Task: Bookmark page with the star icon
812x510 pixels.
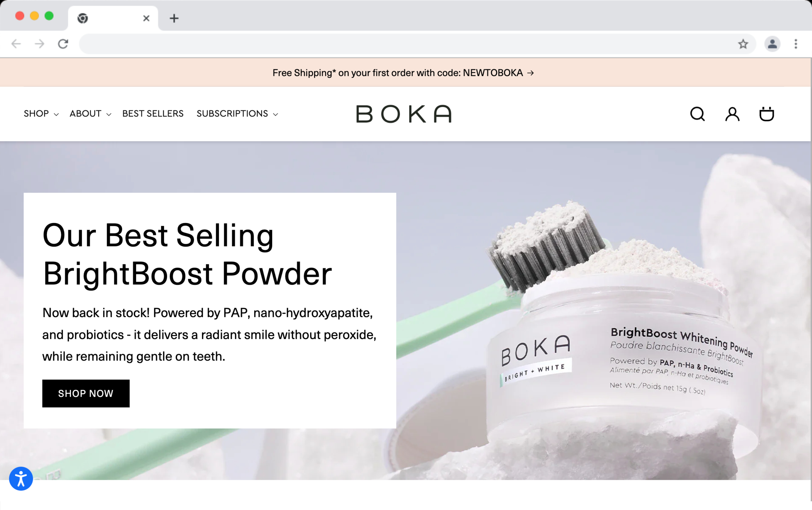Action: (x=743, y=44)
